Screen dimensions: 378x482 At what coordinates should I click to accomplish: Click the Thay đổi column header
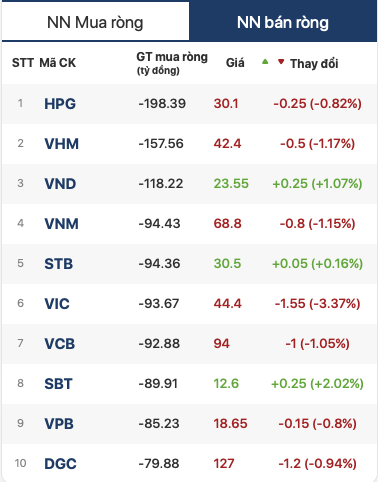click(314, 63)
